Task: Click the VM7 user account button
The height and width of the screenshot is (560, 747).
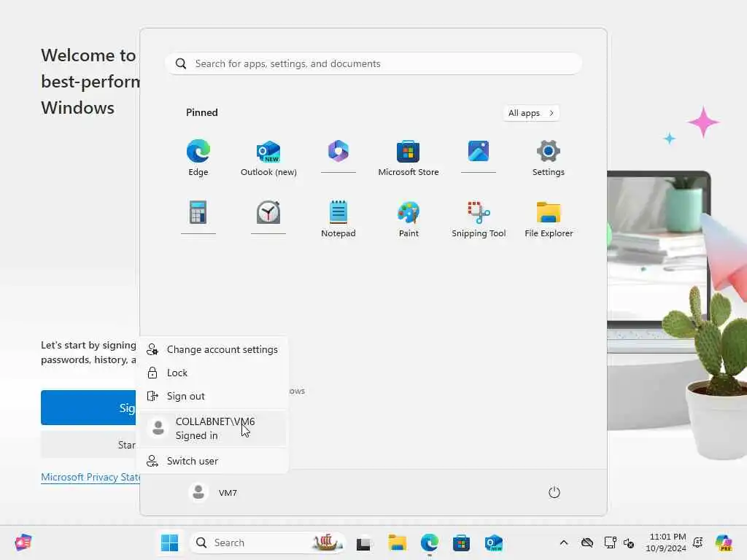Action: 213,492
